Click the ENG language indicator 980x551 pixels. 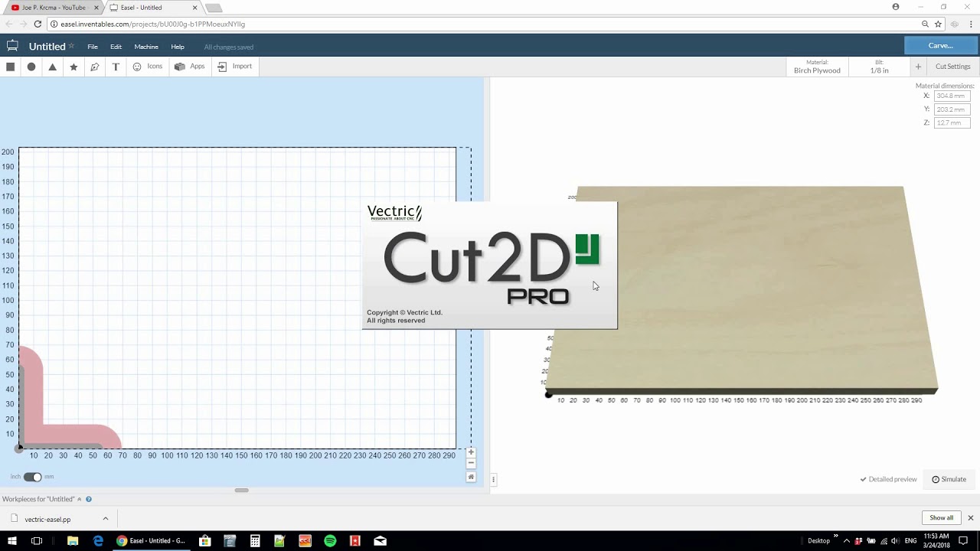[910, 540]
